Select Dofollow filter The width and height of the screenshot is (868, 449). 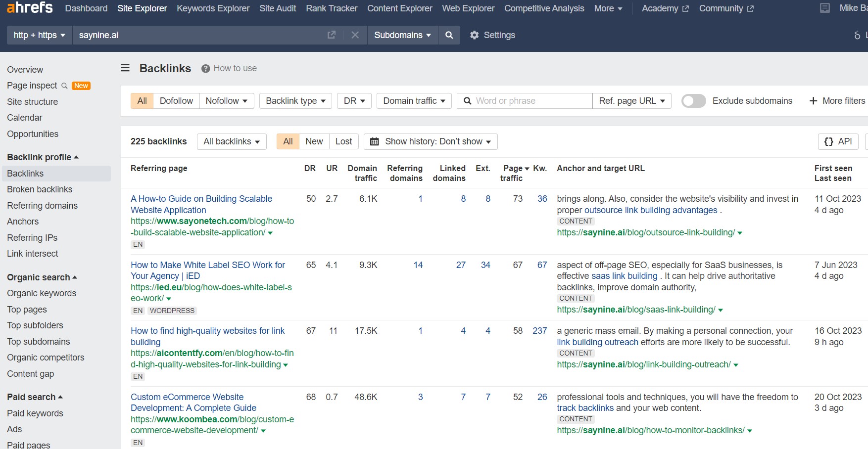(176, 101)
